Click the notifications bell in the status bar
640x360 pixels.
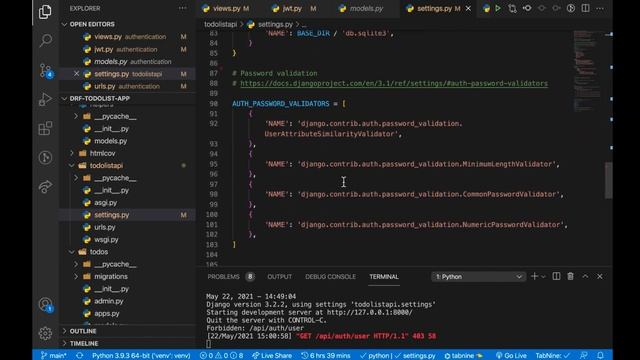point(600,355)
